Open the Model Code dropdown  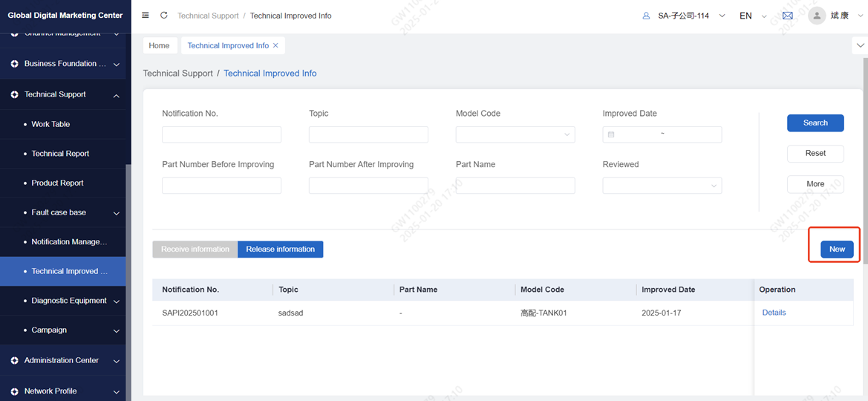pyautogui.click(x=515, y=134)
